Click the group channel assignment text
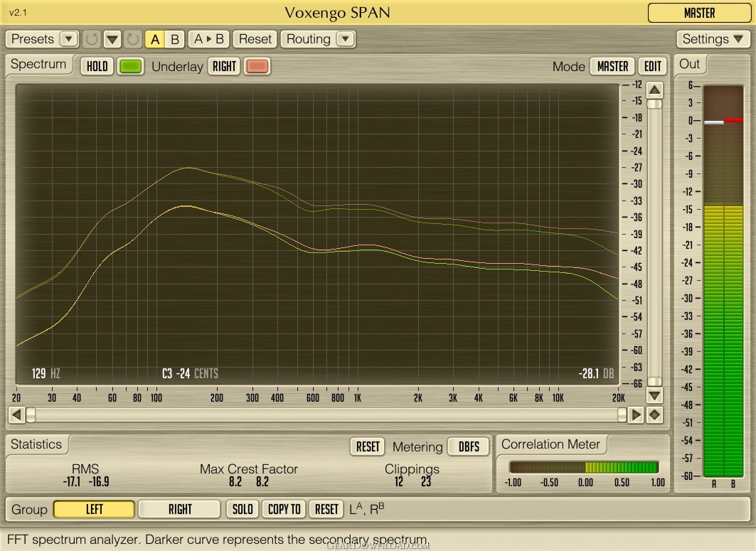 coord(367,508)
